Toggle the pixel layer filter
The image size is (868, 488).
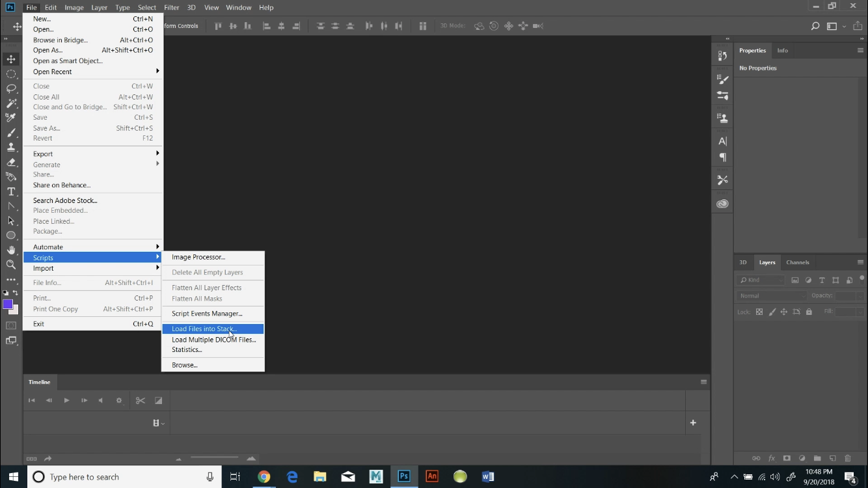click(795, 280)
